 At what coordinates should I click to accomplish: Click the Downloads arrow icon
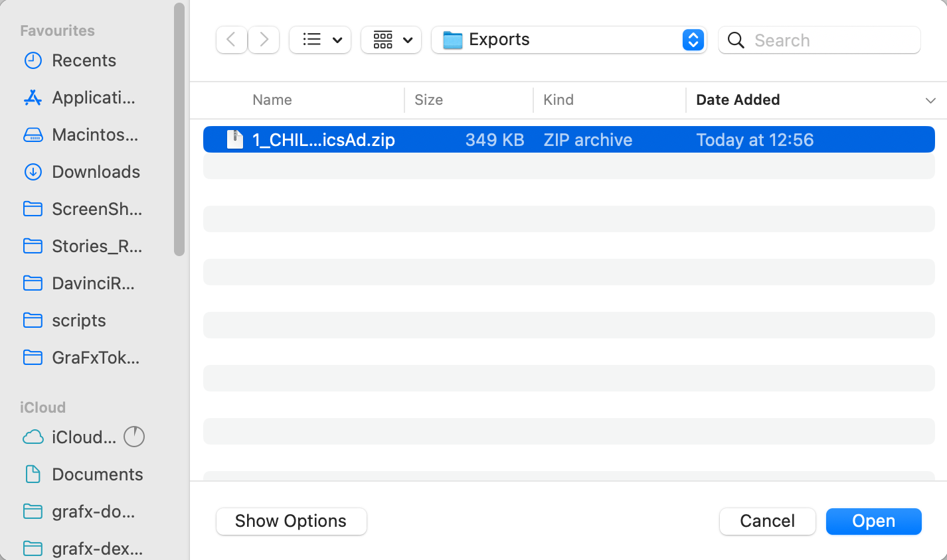33,172
